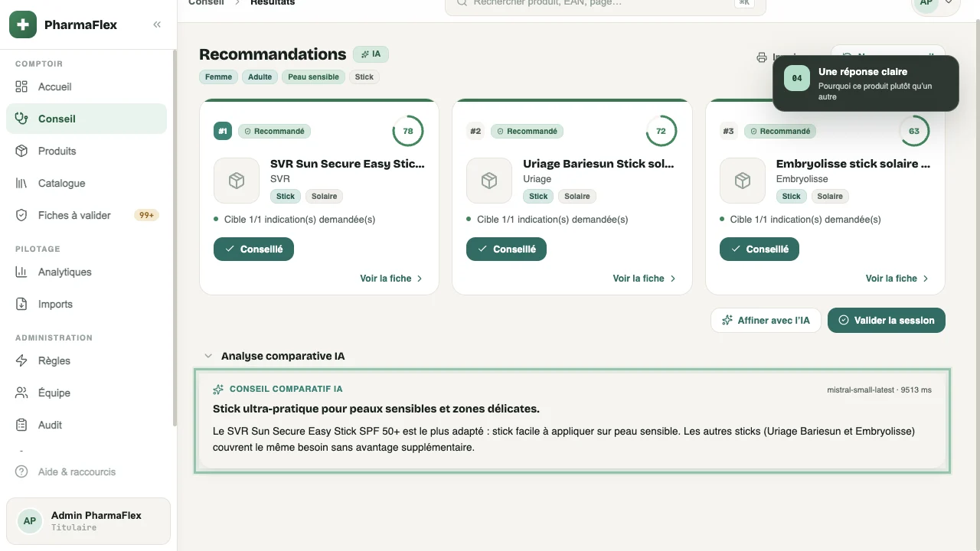This screenshot has height=551, width=980.
Task: Click headline 'Stick ultra-pratique pour peaux sensibles et zones délicates.'
Action: pos(376,409)
